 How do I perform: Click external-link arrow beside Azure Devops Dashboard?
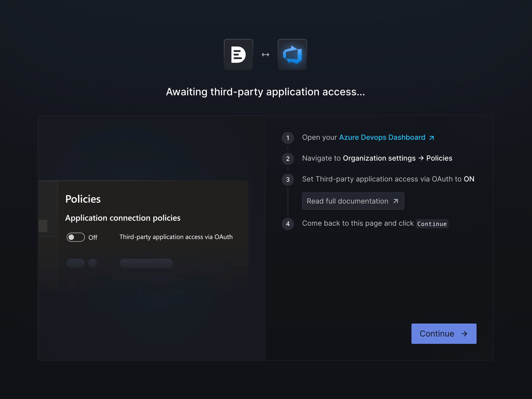click(x=432, y=138)
